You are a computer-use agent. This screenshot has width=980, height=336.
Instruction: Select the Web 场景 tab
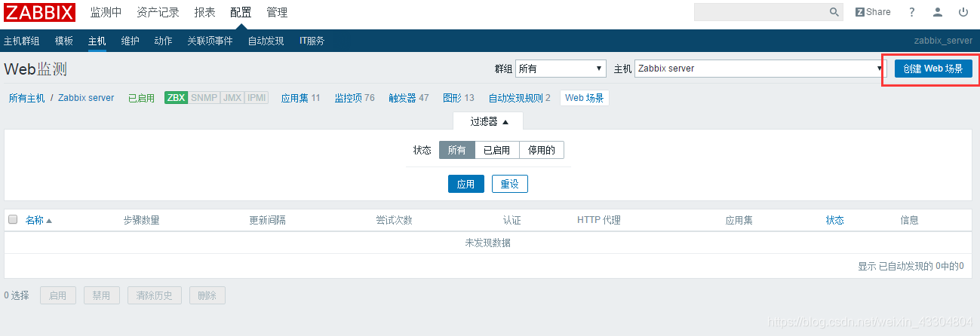click(x=585, y=98)
